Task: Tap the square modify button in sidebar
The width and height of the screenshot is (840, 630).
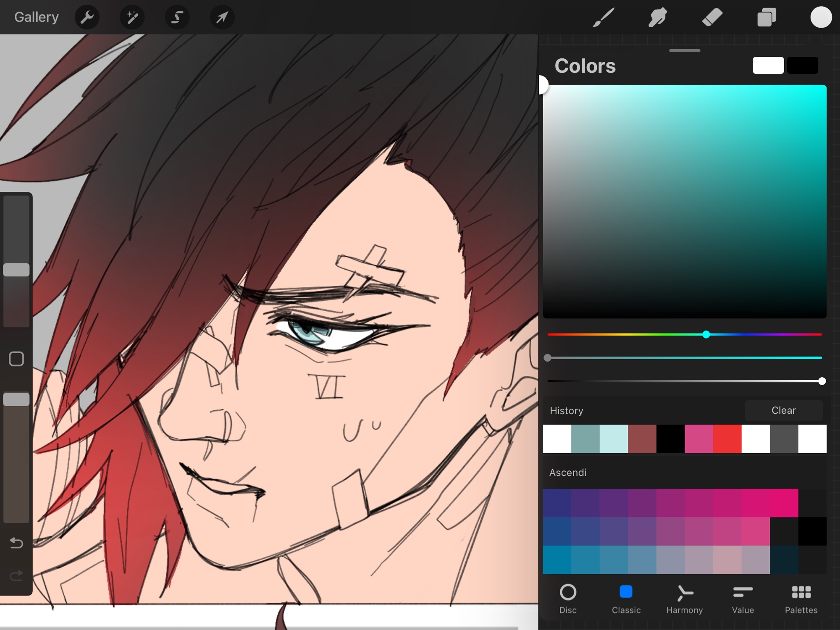Action: click(16, 359)
